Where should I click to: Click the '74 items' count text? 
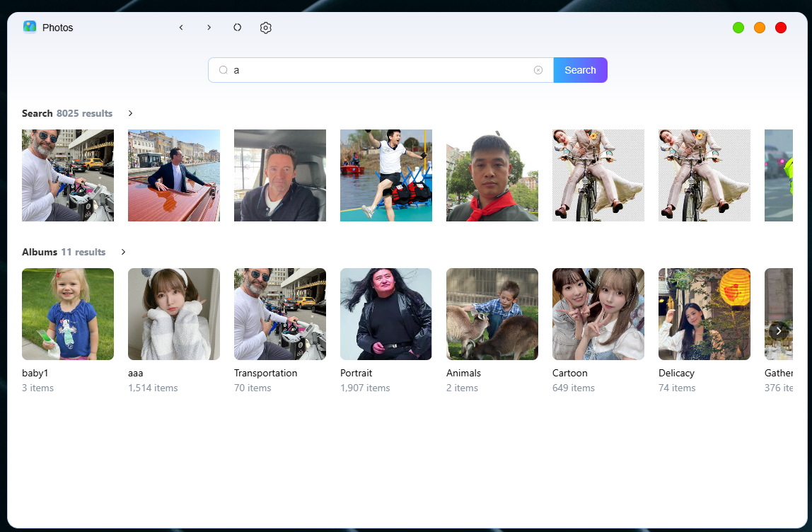(677, 388)
